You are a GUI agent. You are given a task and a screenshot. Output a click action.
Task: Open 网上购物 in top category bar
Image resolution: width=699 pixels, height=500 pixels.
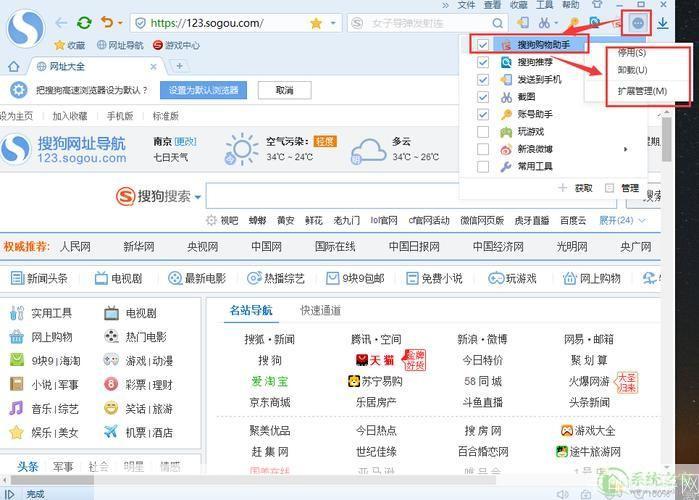pos(592,279)
